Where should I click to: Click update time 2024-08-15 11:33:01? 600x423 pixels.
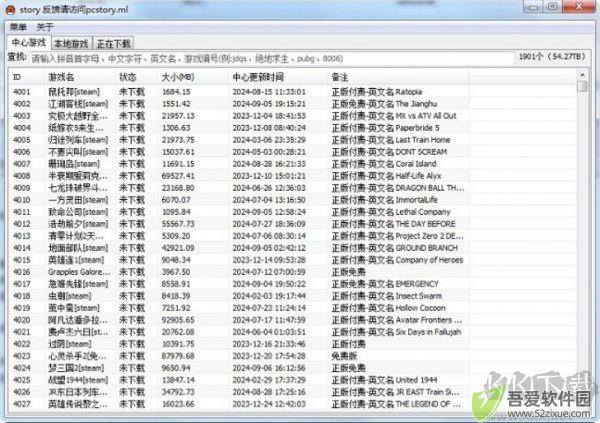click(269, 92)
